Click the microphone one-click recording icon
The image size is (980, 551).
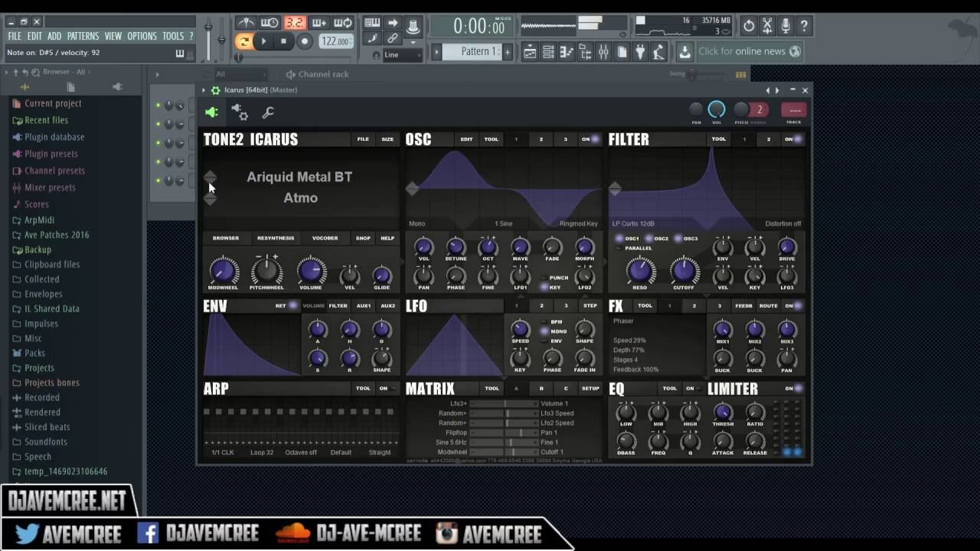(786, 26)
